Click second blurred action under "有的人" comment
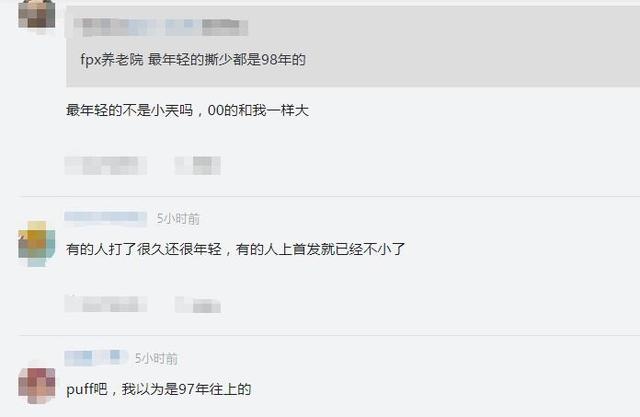The width and height of the screenshot is (640, 417). 198,305
